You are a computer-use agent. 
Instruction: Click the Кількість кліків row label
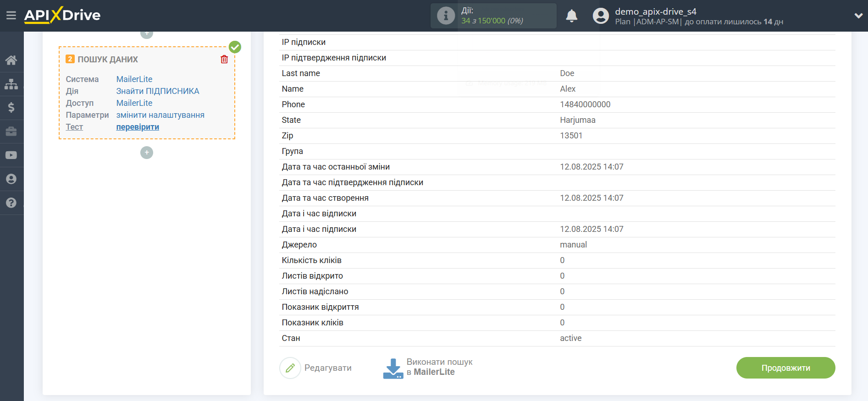tap(311, 260)
